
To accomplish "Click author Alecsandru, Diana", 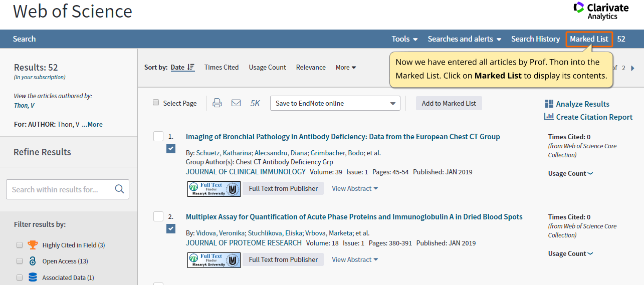I will (281, 153).
